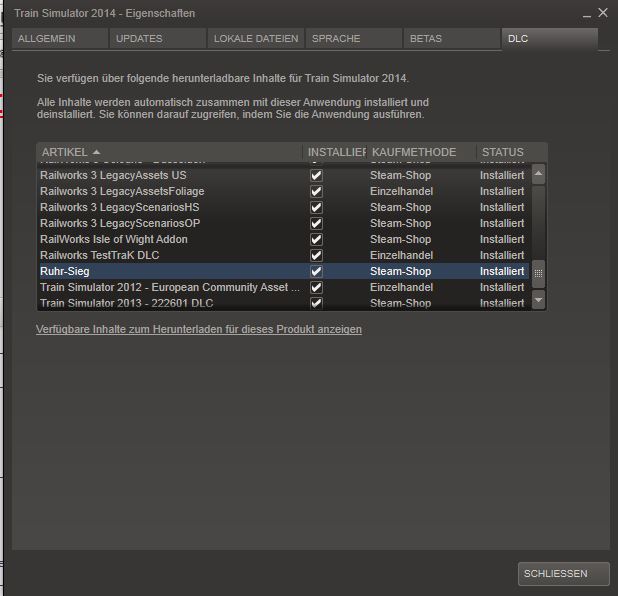Image resolution: width=618 pixels, height=596 pixels.
Task: Switch to the SPRACHE tab
Action: pos(354,39)
